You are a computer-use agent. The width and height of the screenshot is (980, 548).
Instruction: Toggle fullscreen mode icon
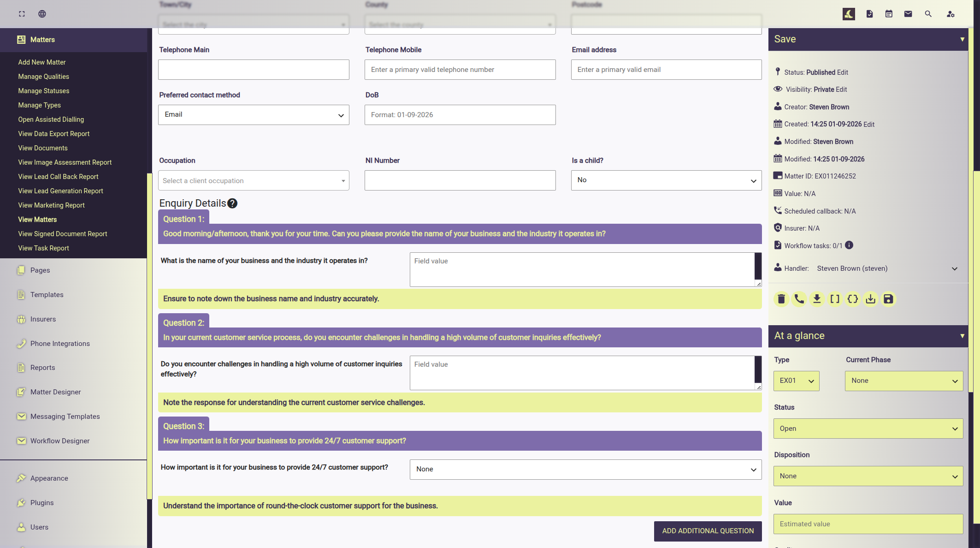coord(22,14)
